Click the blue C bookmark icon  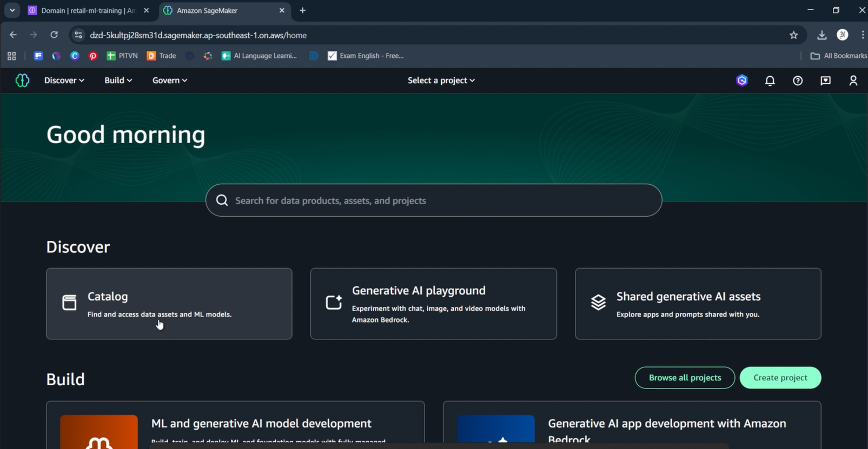pyautogui.click(x=75, y=56)
